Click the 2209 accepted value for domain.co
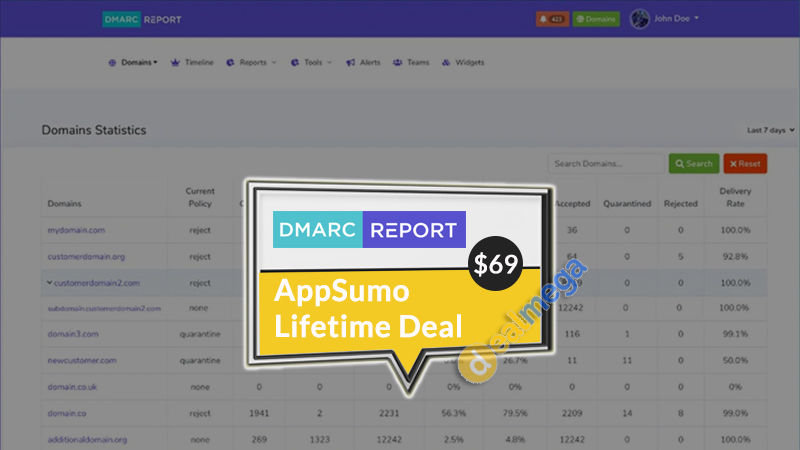 click(572, 413)
